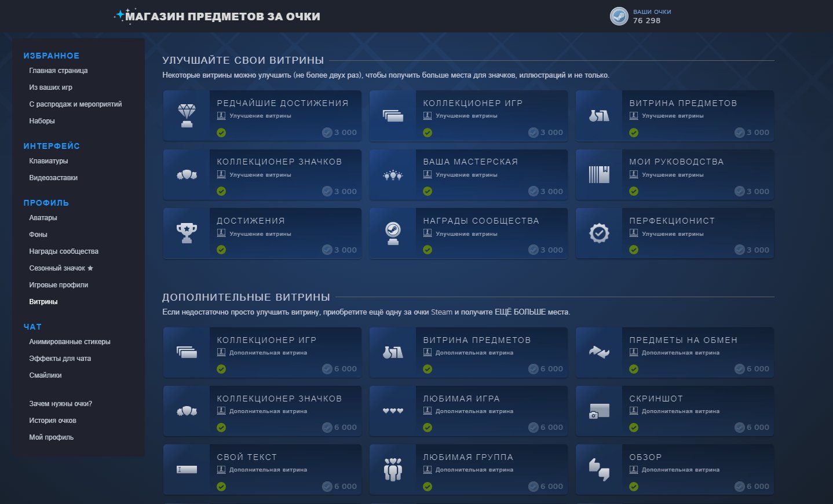Open the Любимая группа additional showcase card
The height and width of the screenshot is (504, 833).
468,469
